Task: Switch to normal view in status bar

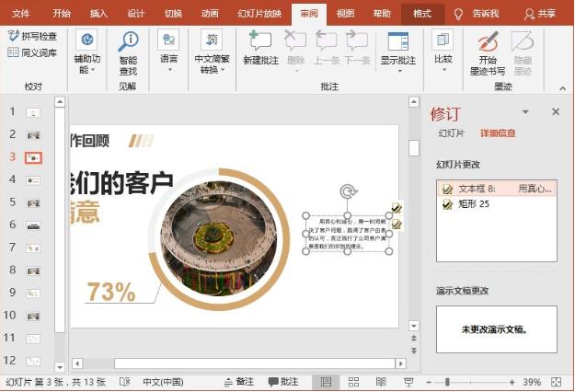Action: click(326, 382)
